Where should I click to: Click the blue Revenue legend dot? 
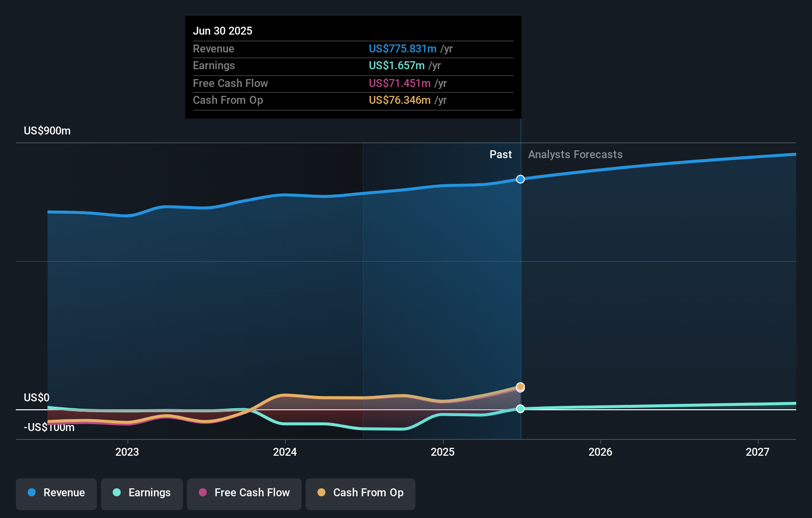(x=31, y=493)
